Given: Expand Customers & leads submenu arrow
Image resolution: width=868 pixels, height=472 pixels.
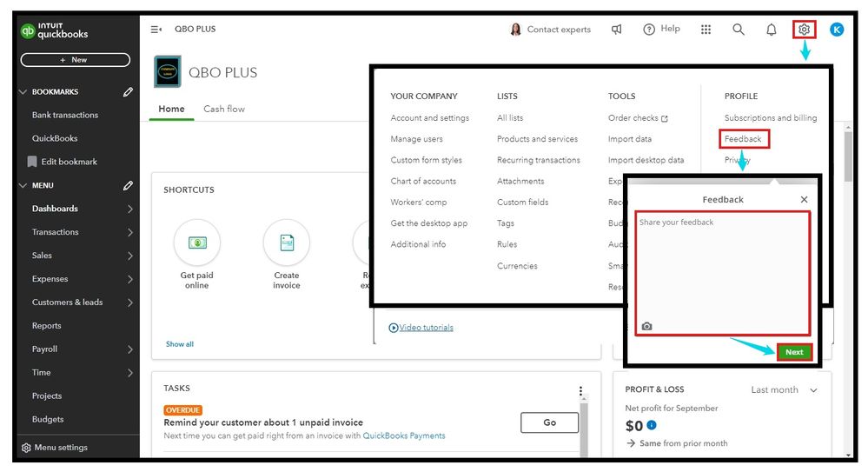Looking at the screenshot, I should [130, 302].
